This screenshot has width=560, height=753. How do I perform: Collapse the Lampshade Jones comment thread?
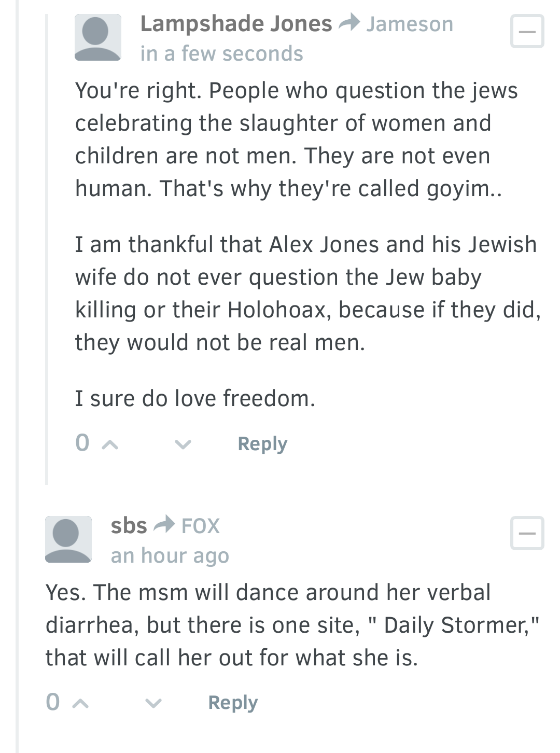click(527, 32)
